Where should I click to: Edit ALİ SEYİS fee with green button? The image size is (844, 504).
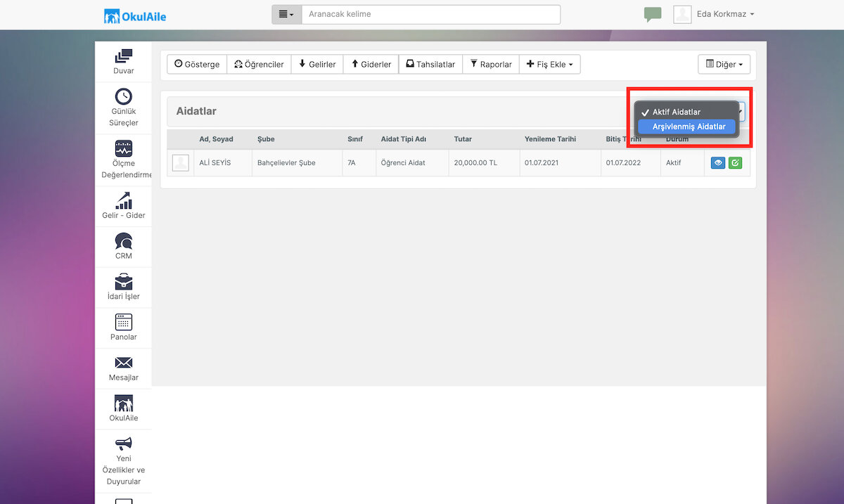click(734, 163)
